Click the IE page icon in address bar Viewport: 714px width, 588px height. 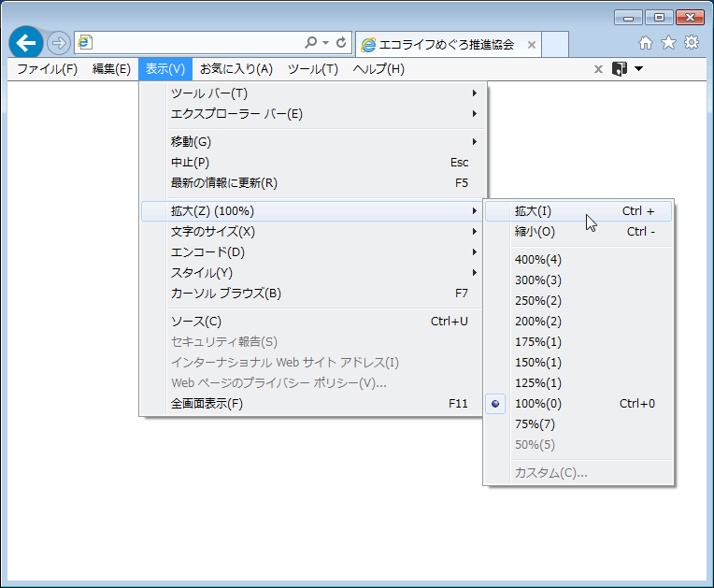point(85,43)
